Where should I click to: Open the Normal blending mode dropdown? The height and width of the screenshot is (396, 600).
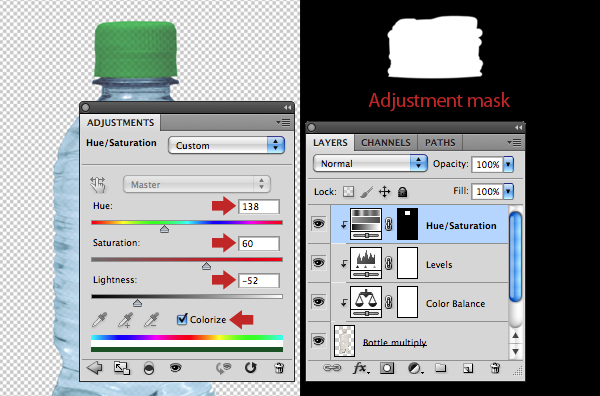pyautogui.click(x=370, y=163)
